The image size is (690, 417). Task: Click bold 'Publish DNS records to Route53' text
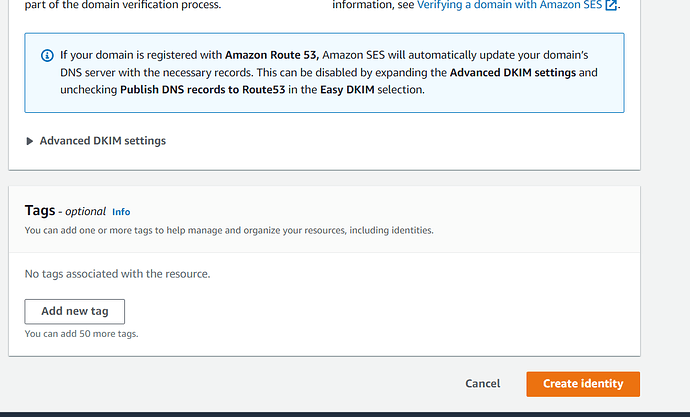202,90
